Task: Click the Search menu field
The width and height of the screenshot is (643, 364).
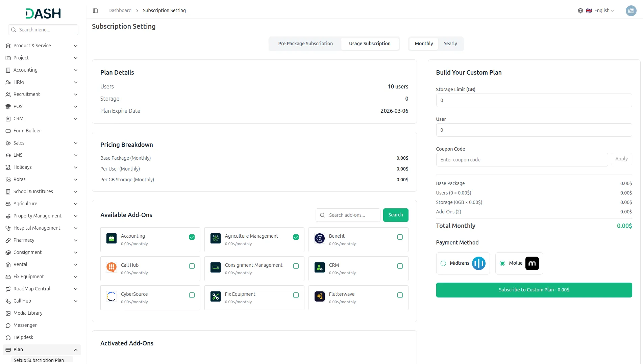Action: point(43,30)
